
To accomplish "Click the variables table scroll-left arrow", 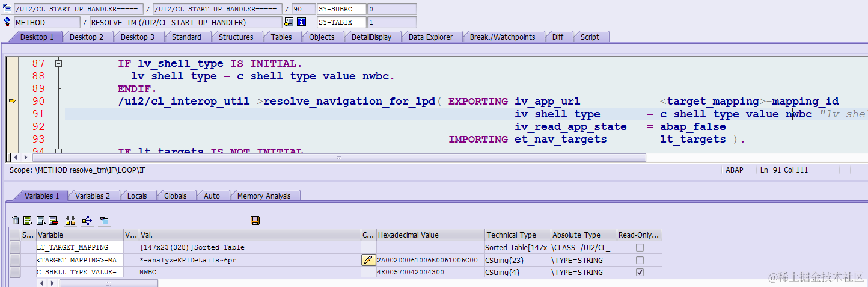I will click(x=41, y=283).
